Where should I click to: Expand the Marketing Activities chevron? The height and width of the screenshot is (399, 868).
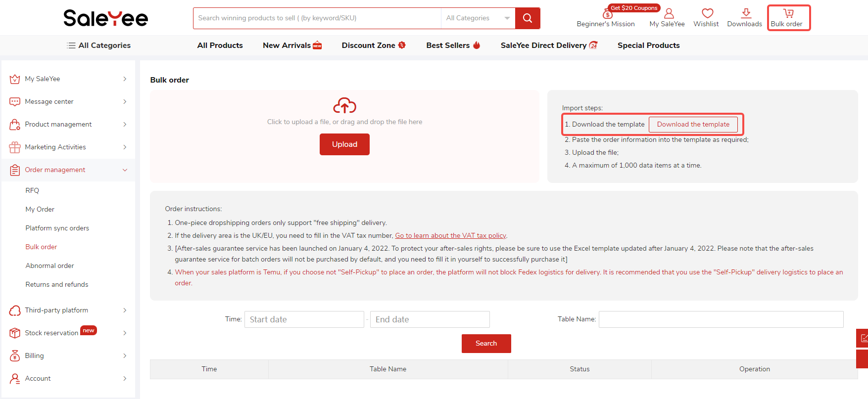coord(125,147)
